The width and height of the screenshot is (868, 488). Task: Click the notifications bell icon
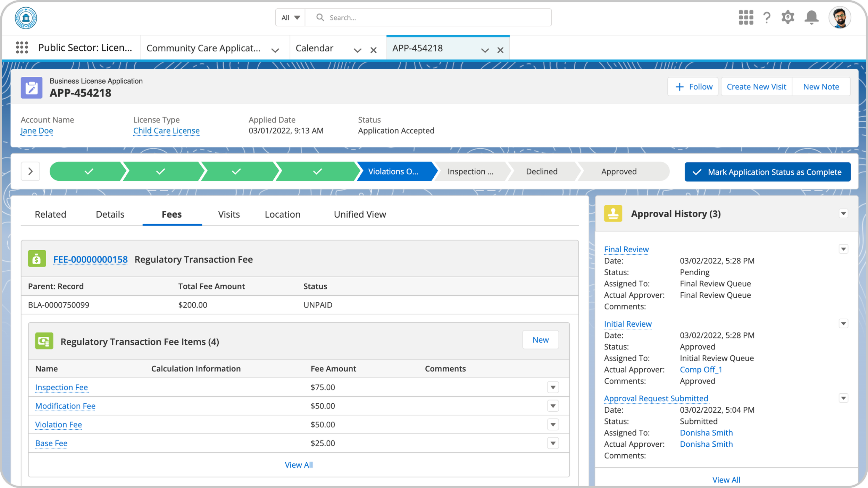[x=811, y=17]
